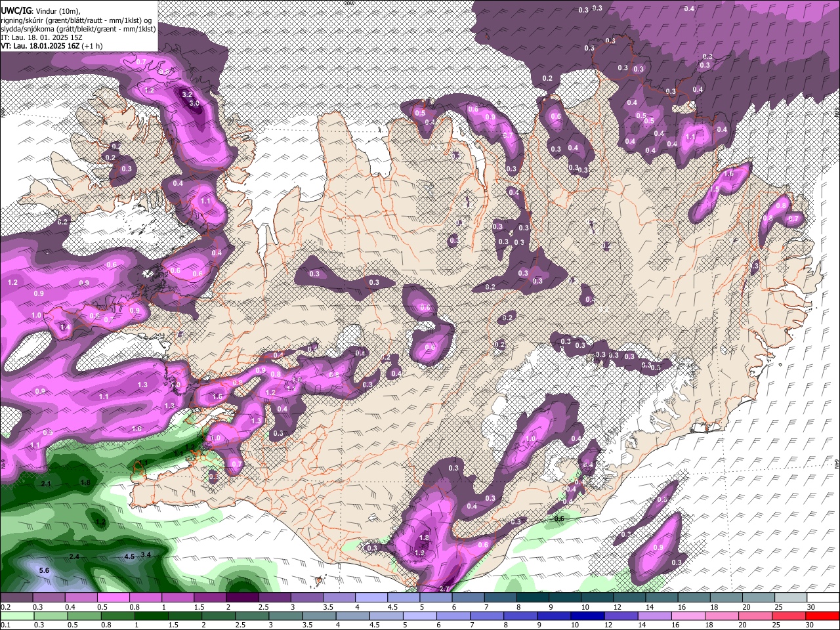Click the '3.4' rain value on the map
Screen dimensions: 840x630
tap(146, 555)
